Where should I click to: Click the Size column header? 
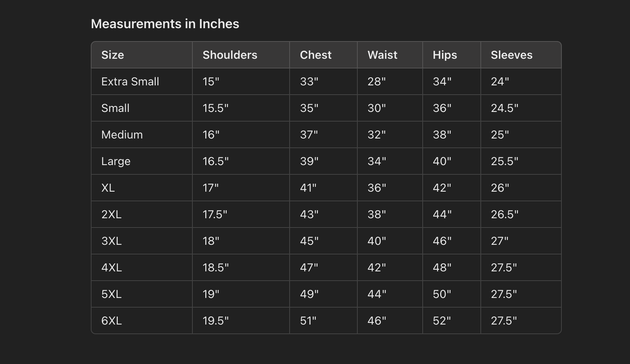click(112, 55)
